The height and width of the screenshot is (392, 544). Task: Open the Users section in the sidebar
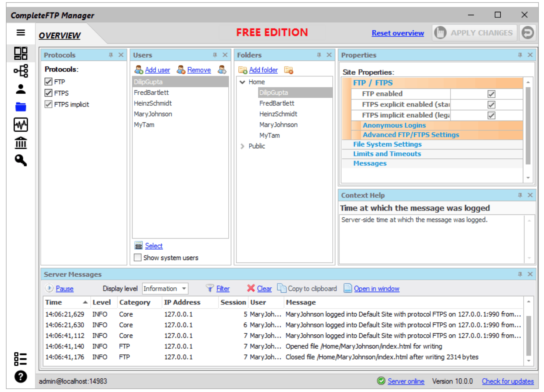[x=20, y=88]
